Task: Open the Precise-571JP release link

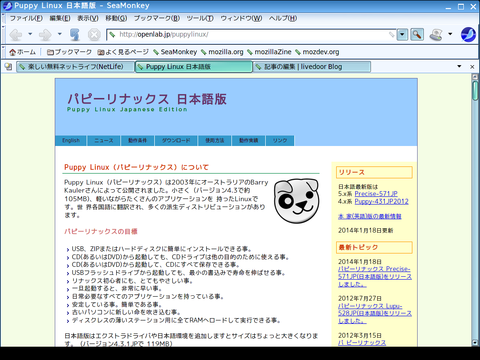Action: [x=376, y=194]
